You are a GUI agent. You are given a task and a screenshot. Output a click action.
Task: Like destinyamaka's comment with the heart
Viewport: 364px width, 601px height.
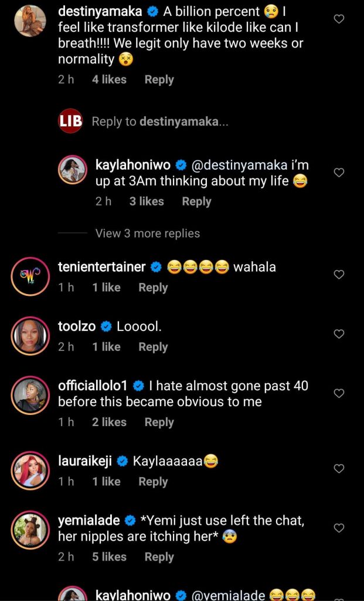tap(338, 19)
